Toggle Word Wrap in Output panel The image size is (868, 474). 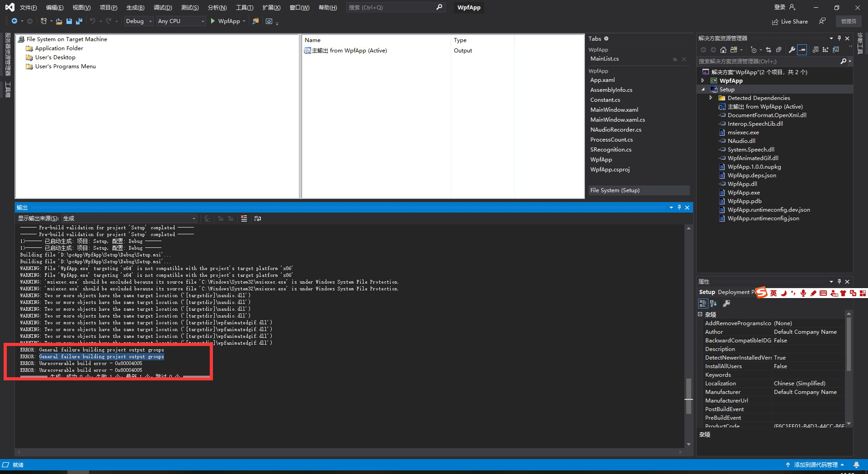point(258,218)
